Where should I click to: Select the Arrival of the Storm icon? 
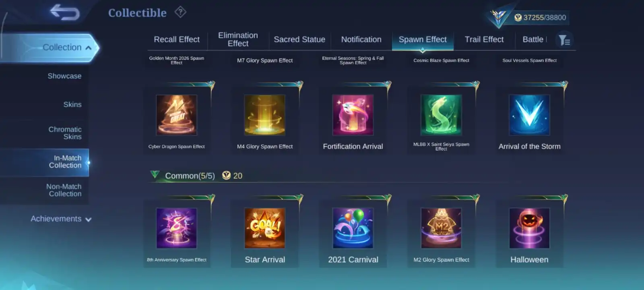[529, 115]
